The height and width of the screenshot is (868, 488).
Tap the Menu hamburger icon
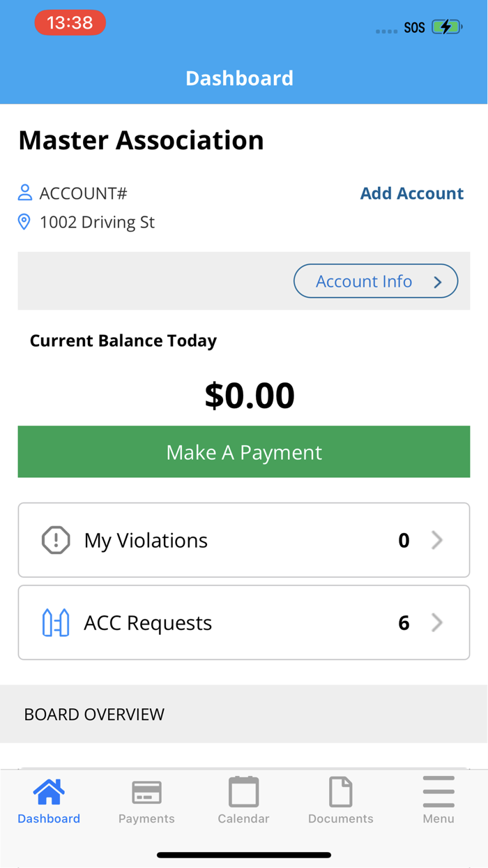point(438,791)
